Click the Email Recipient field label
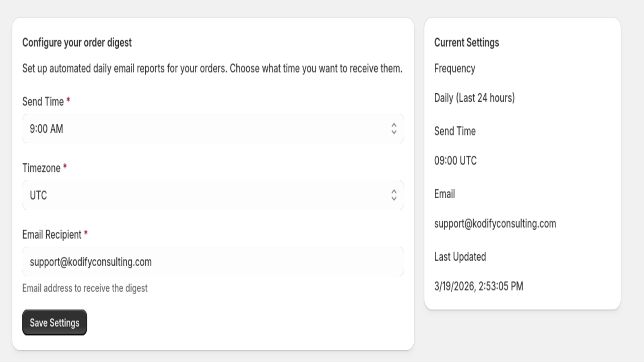644x362 pixels. click(x=52, y=235)
